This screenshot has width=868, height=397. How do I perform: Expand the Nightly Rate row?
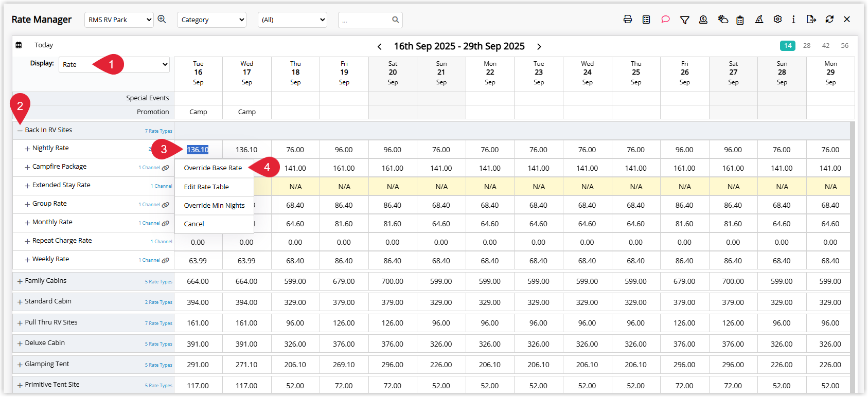[27, 149]
